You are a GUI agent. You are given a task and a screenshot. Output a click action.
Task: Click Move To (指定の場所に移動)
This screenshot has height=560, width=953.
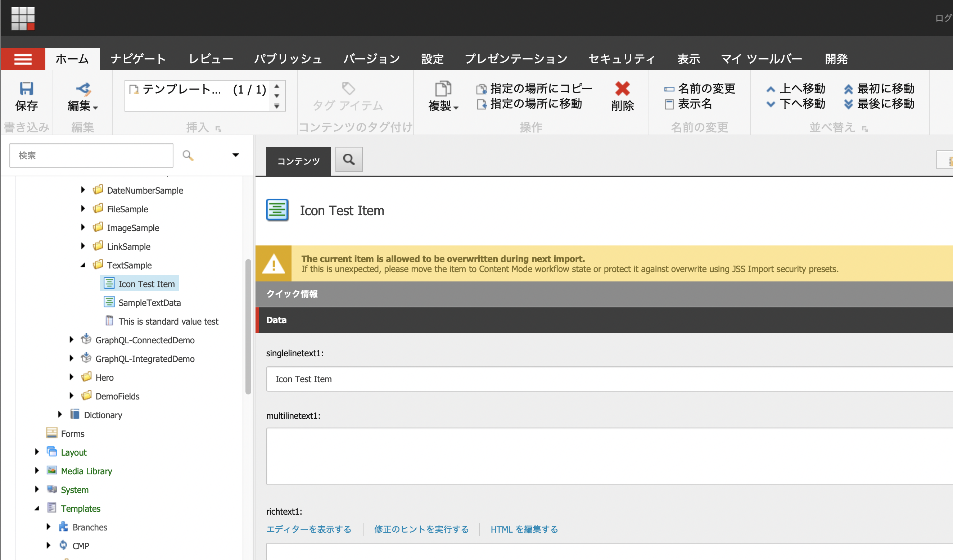coord(529,104)
